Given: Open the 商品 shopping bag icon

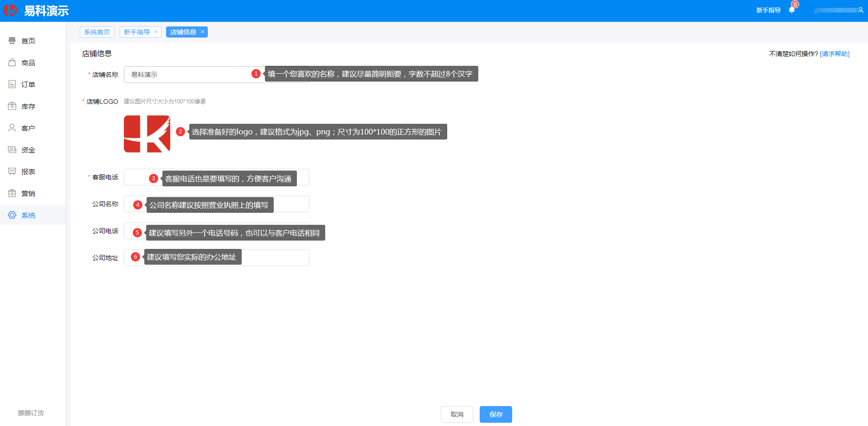Looking at the screenshot, I should (x=12, y=63).
